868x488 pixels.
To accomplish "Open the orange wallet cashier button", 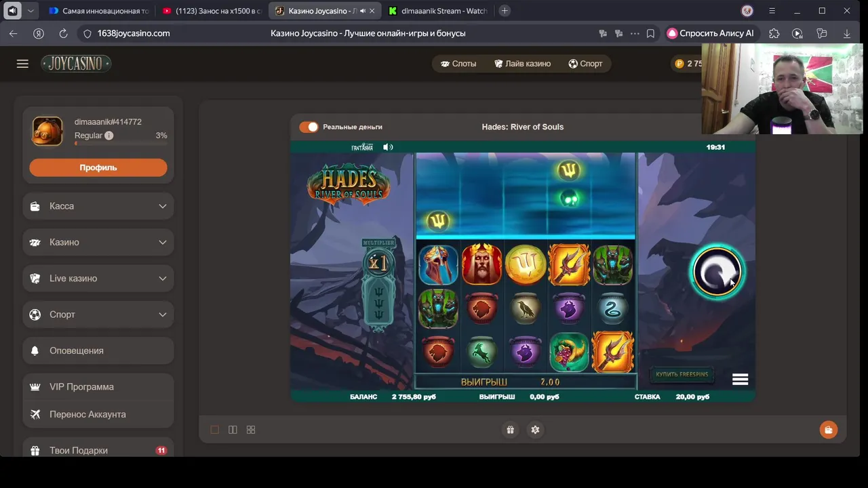I will [x=828, y=430].
